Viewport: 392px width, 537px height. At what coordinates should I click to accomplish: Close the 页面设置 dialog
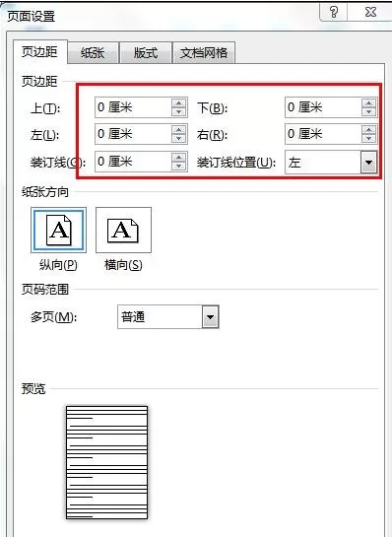(x=370, y=12)
